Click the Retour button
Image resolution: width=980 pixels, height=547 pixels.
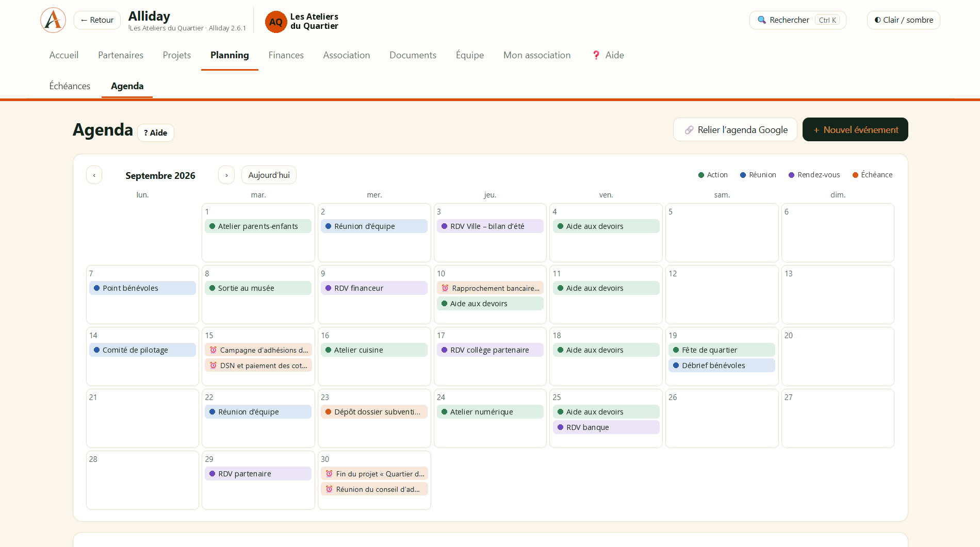click(97, 20)
